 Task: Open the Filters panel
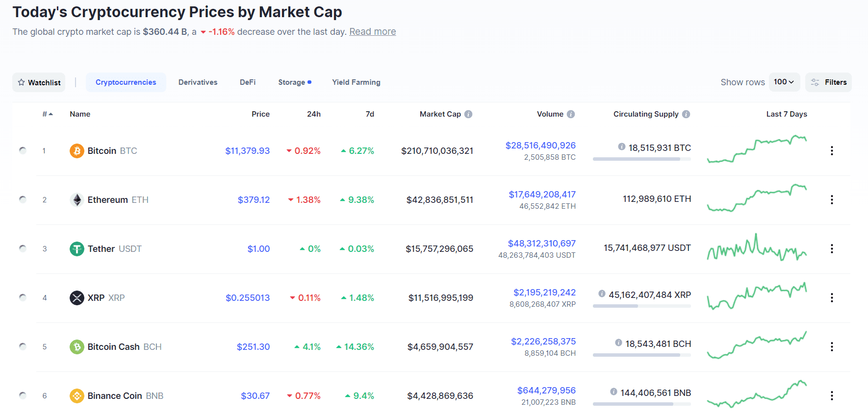pos(828,82)
